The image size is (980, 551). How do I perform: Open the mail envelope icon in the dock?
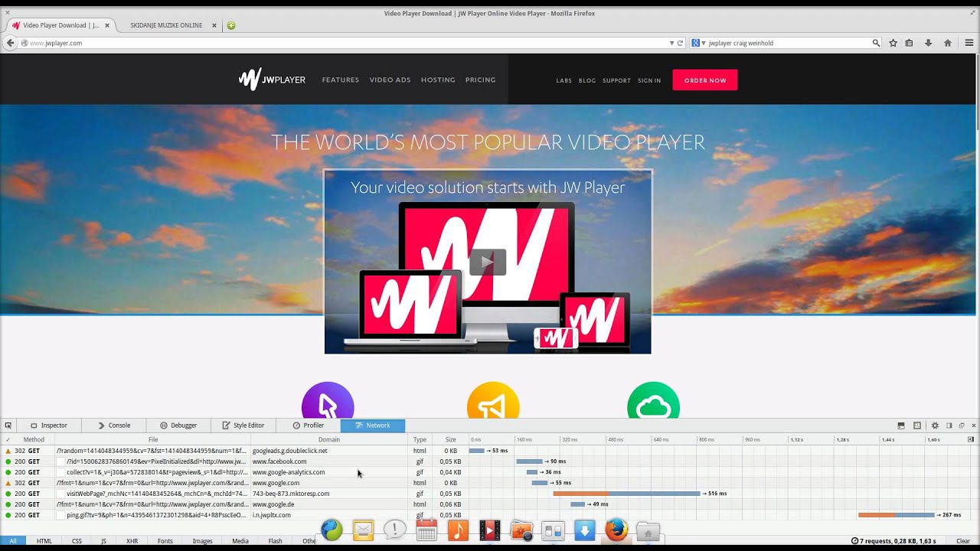pyautogui.click(x=363, y=530)
